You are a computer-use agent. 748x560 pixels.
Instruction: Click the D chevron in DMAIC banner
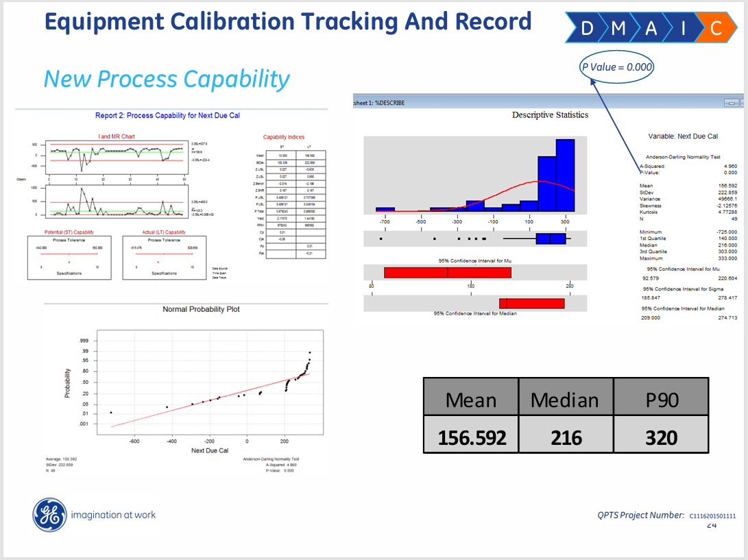coord(587,27)
